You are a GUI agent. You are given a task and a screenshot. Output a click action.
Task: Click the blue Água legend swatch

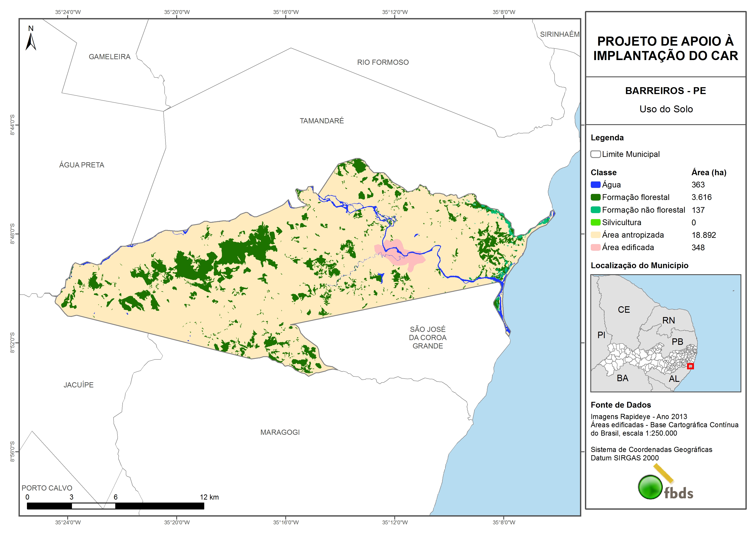point(595,185)
